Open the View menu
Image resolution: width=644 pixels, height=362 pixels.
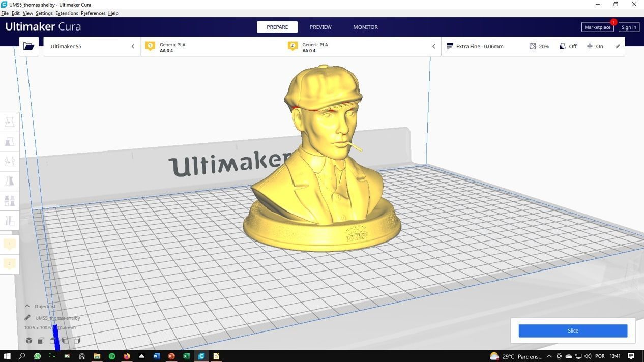click(28, 13)
